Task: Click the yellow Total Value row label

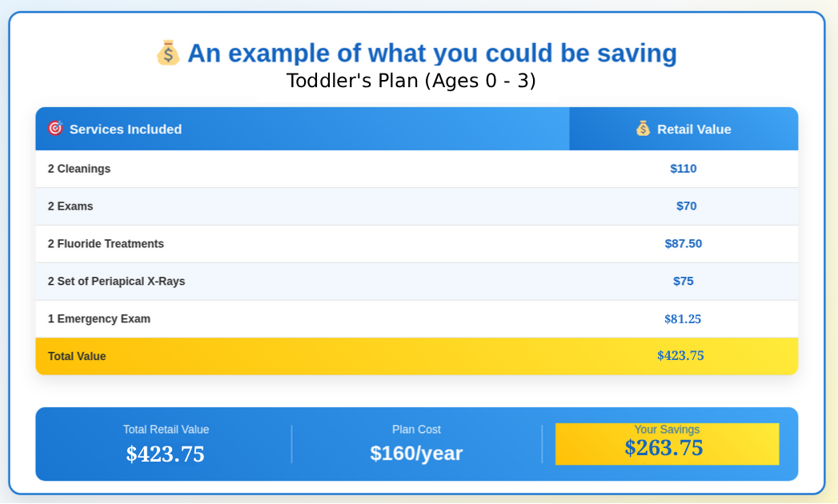Action: click(x=77, y=357)
